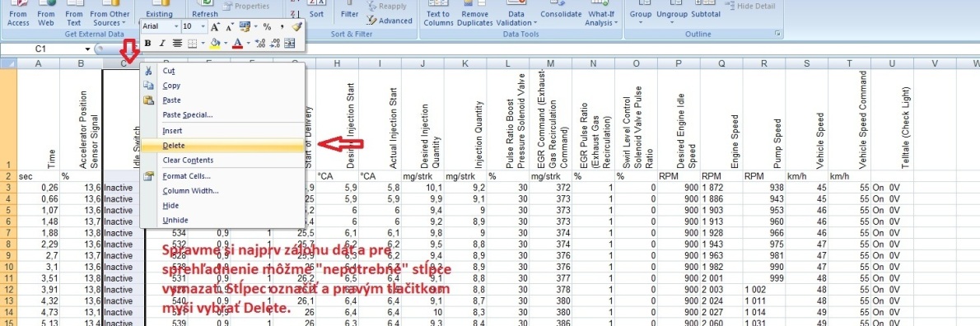Open the Arial font name dropdown
This screenshot has height=326, width=980.
click(x=176, y=26)
